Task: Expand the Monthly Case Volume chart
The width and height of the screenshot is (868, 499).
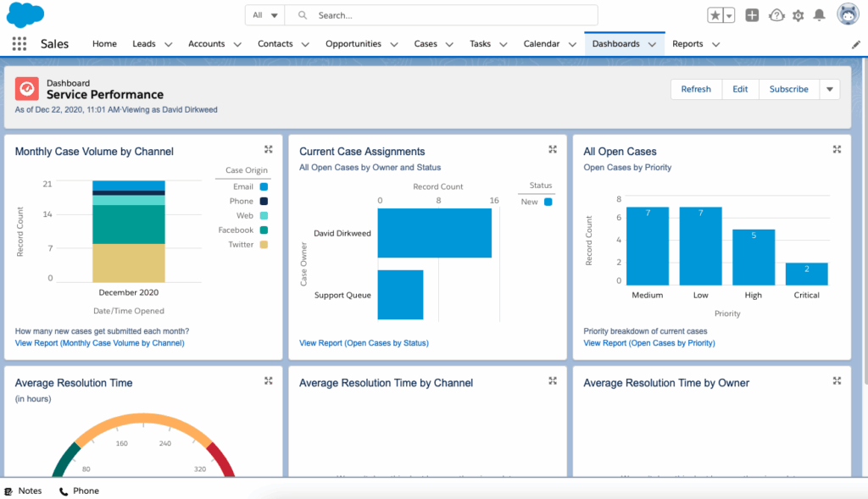Action: 269,149
